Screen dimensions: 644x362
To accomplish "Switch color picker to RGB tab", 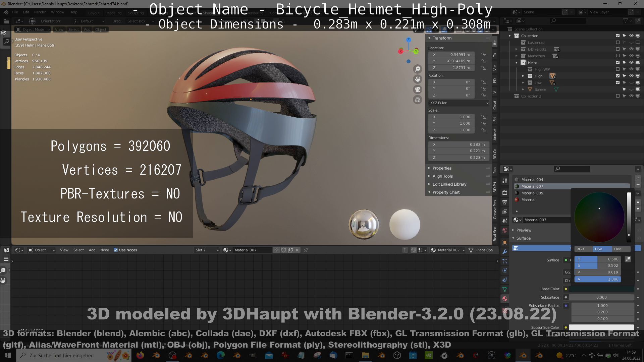I will tap(584, 249).
